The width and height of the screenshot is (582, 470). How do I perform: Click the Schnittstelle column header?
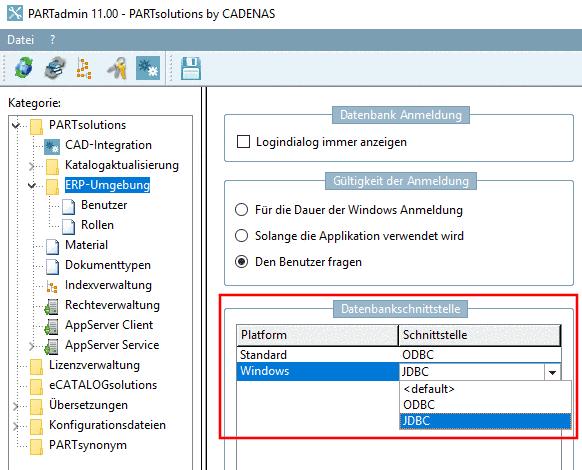[x=479, y=335]
